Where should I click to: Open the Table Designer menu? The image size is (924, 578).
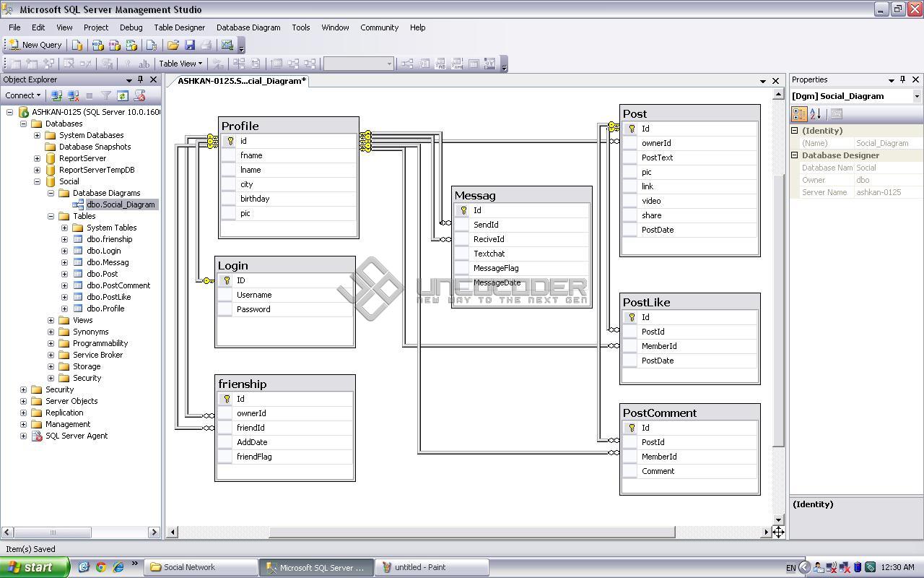(180, 27)
